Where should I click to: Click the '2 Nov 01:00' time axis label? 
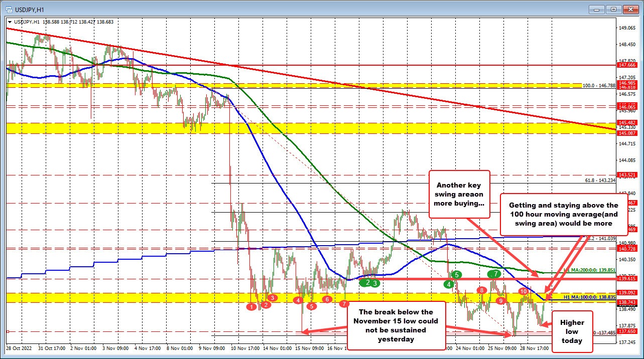point(83,347)
